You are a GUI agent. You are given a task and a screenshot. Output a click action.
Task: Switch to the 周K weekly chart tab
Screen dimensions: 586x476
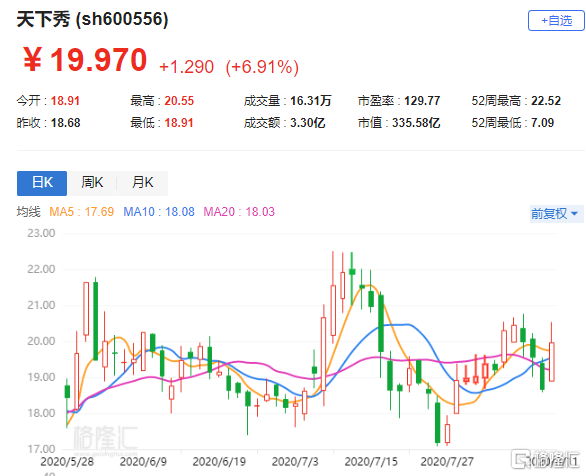coord(92,183)
